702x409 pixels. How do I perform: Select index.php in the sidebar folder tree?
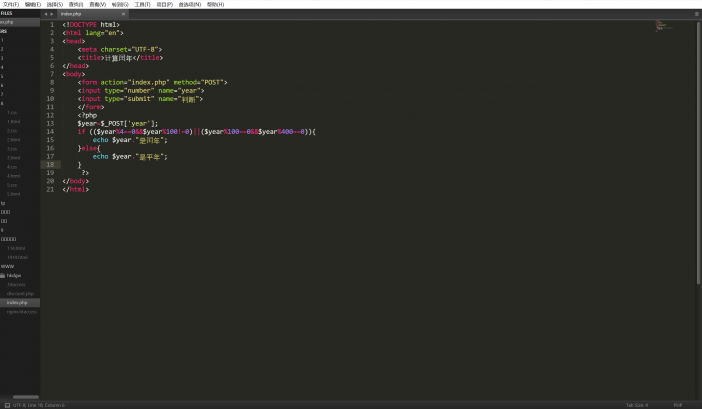[17, 302]
